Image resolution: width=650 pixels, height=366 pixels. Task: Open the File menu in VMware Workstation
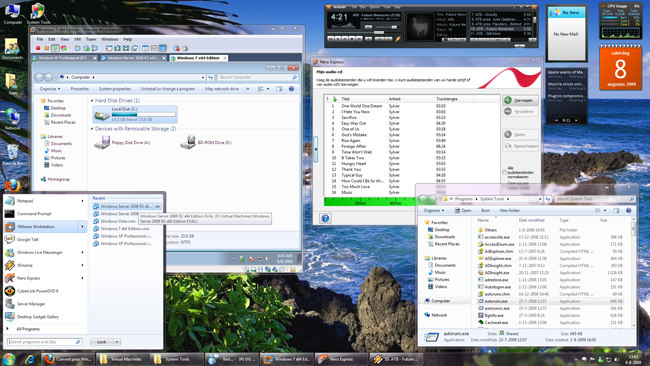click(x=40, y=39)
